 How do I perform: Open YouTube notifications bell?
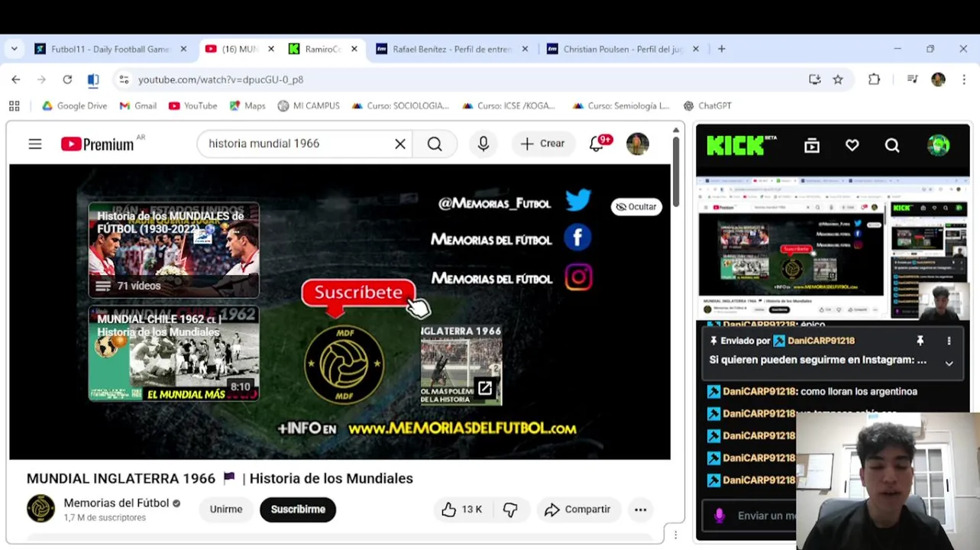point(597,144)
